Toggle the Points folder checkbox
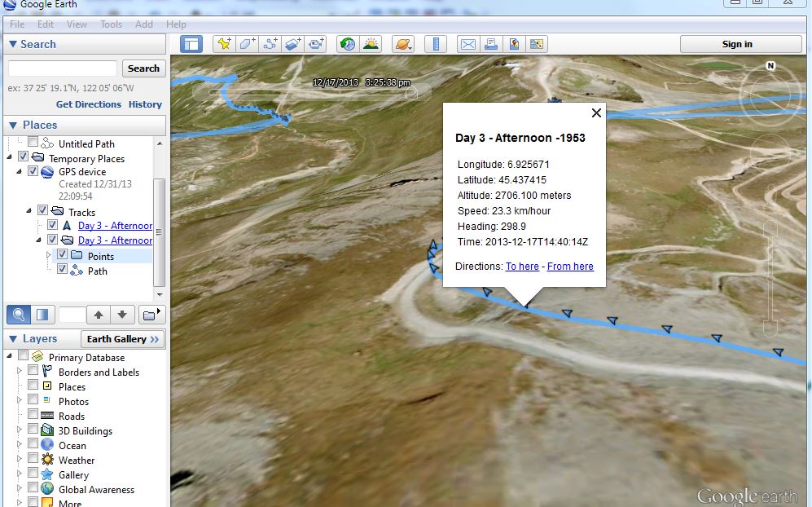The width and height of the screenshot is (812, 507). pos(62,254)
